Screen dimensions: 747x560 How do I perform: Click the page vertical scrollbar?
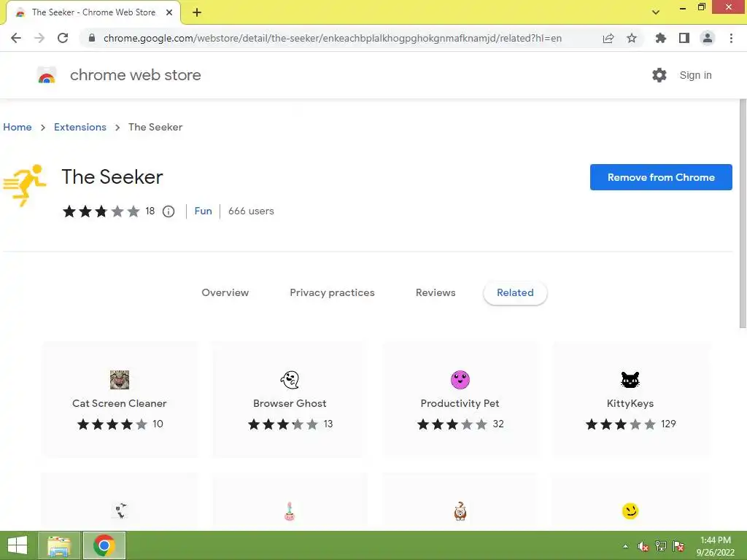743,214
